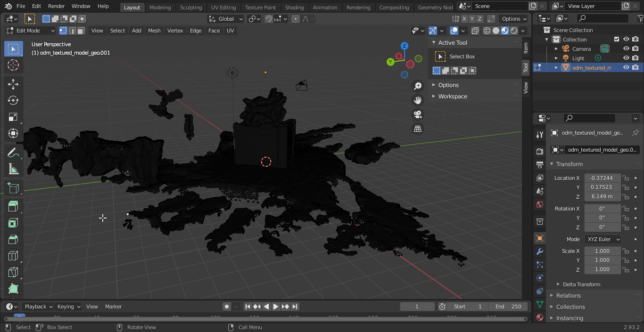Open the Global transform orientation dropdown
The height and width of the screenshot is (332, 644).
coord(226,19)
